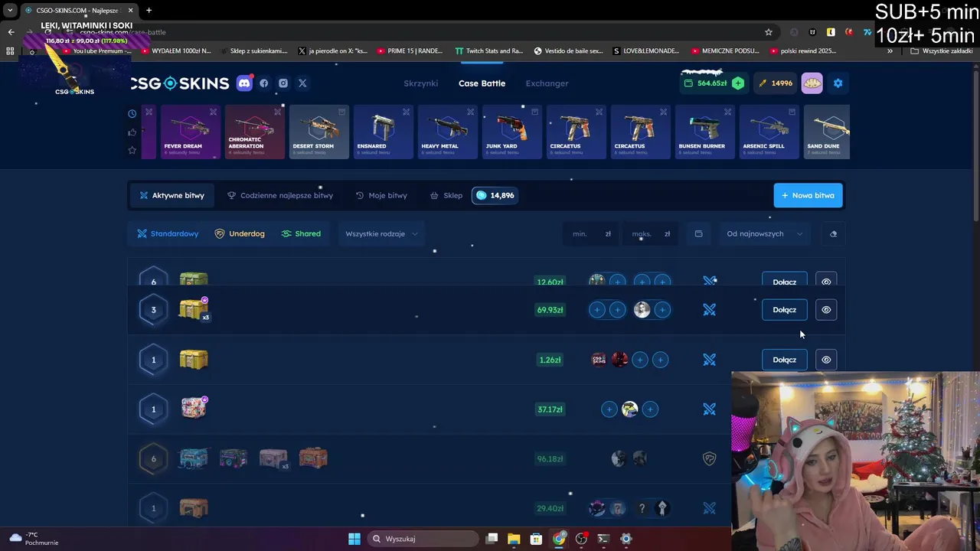Open the Junk Yard drop card
The image size is (980, 551).
pos(511,132)
